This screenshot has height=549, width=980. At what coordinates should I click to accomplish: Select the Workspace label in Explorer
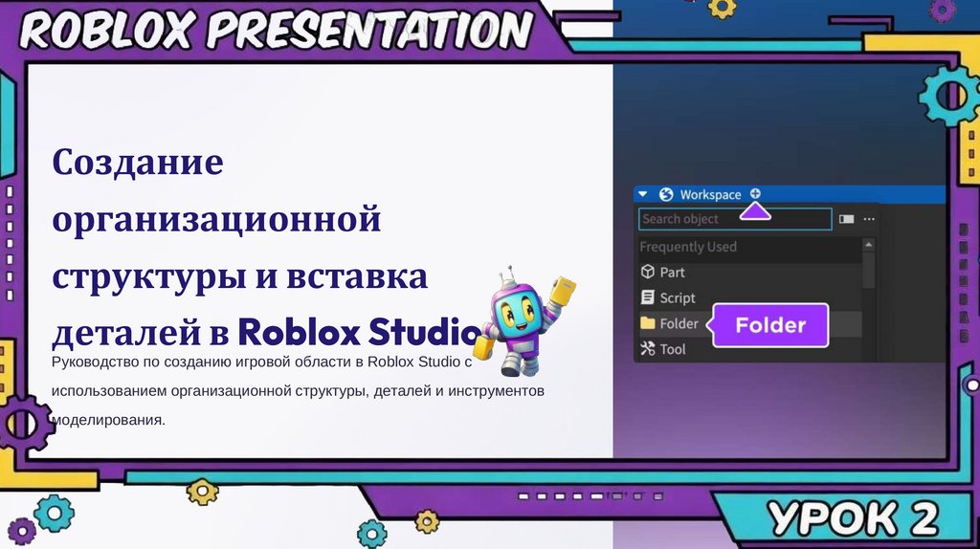pyautogui.click(x=710, y=195)
